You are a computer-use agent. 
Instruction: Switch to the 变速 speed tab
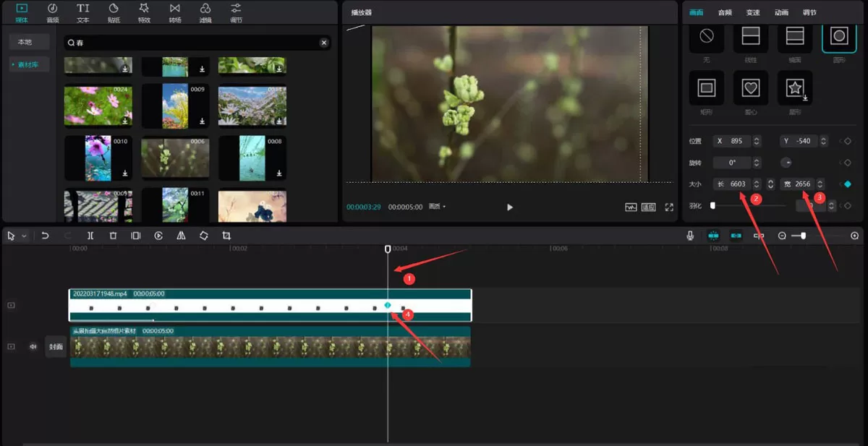pyautogui.click(x=753, y=12)
